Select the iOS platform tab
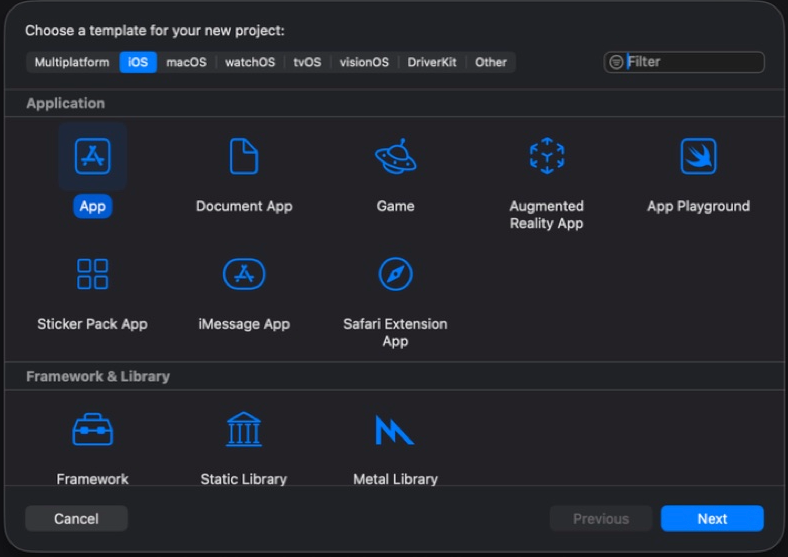This screenshot has height=557, width=788. pyautogui.click(x=138, y=62)
